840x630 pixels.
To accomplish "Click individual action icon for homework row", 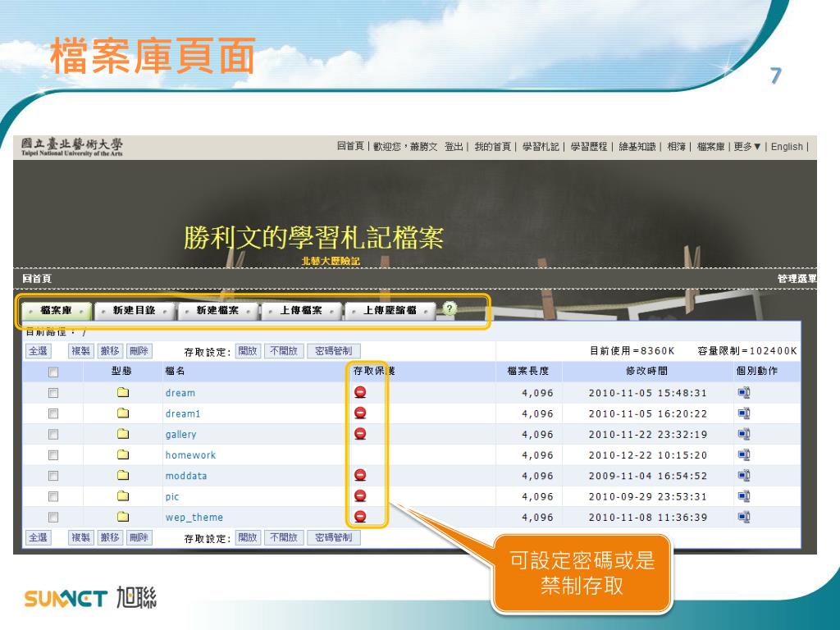I will click(x=743, y=454).
